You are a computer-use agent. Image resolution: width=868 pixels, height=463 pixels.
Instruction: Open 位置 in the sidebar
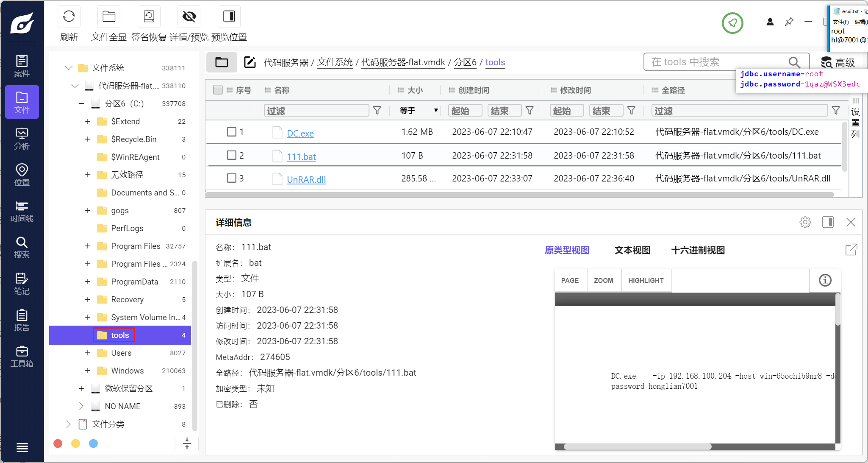coord(22,175)
